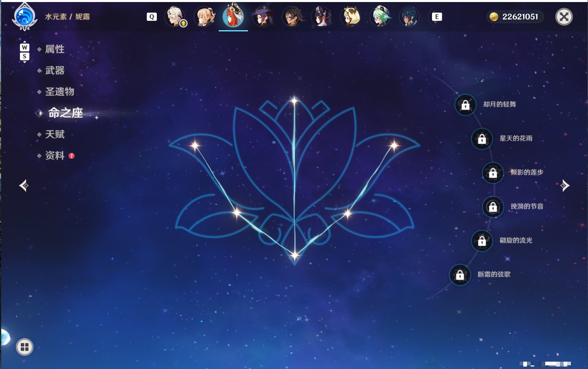588x369 pixels.
Task: Select the purple witch hat character portrait
Action: click(263, 17)
